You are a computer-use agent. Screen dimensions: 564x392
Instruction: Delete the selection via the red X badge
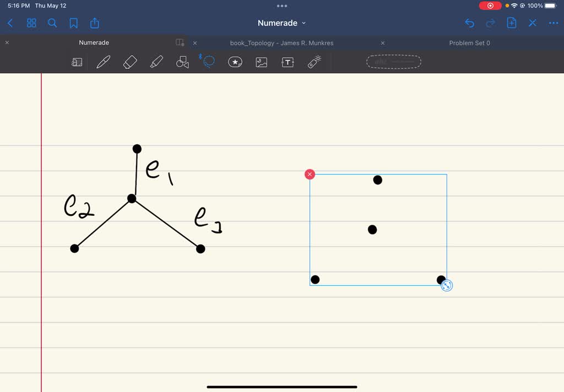[x=310, y=174]
